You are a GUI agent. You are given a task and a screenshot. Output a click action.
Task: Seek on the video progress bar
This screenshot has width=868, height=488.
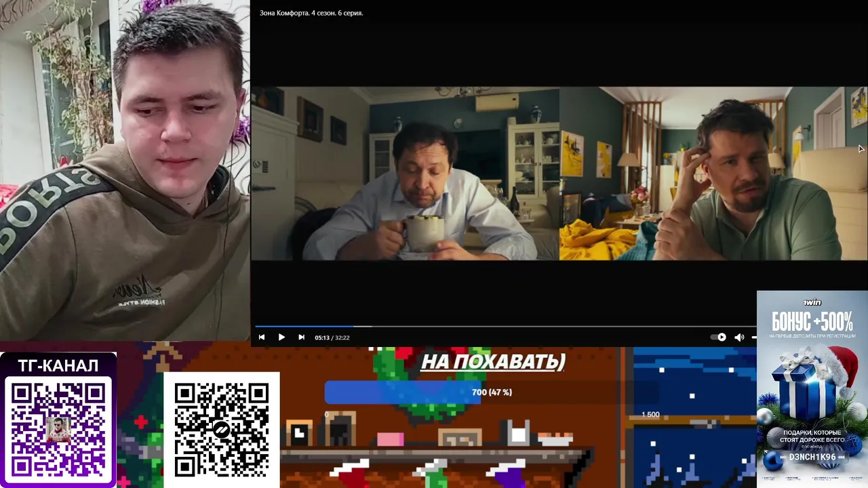(506, 327)
